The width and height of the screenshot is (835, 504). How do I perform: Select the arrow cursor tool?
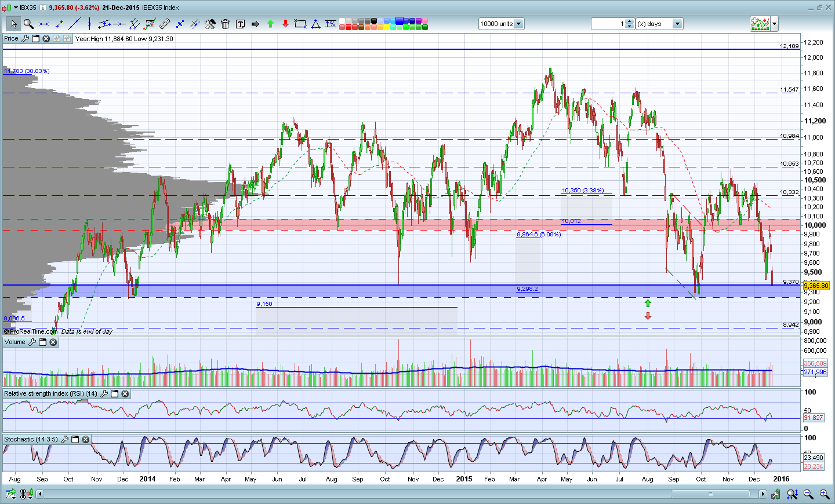[x=13, y=24]
